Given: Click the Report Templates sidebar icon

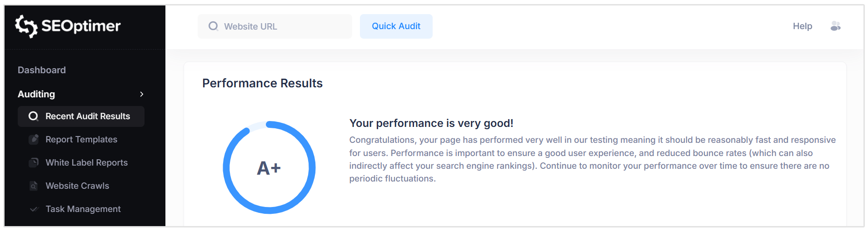Looking at the screenshot, I should [x=34, y=140].
